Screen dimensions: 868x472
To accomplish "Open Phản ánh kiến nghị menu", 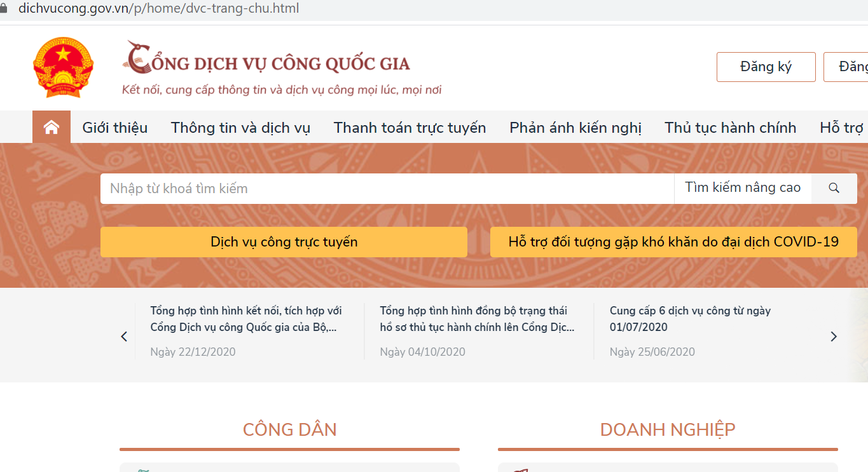I will click(575, 128).
